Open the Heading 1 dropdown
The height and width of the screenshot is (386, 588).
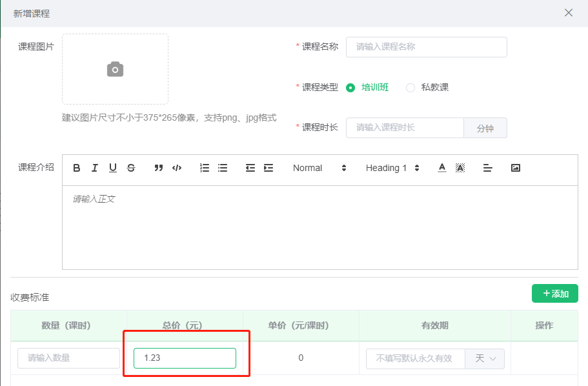coord(392,168)
